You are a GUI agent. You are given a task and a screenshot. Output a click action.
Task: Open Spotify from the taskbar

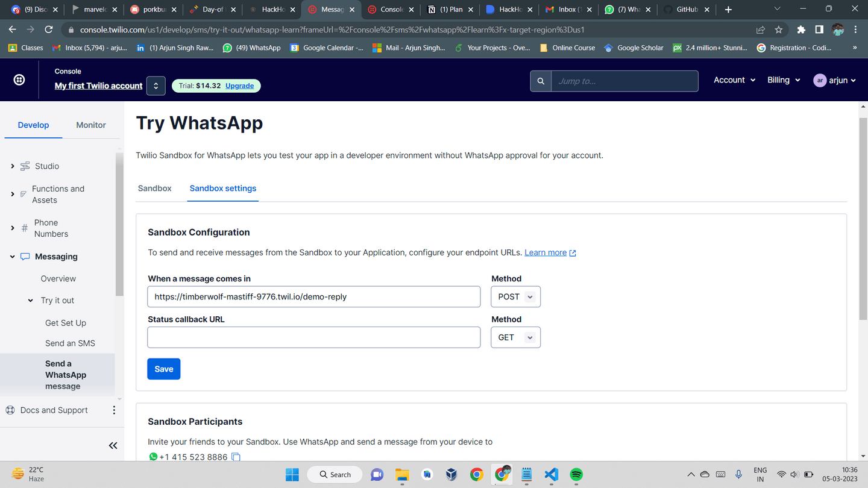[x=576, y=475]
